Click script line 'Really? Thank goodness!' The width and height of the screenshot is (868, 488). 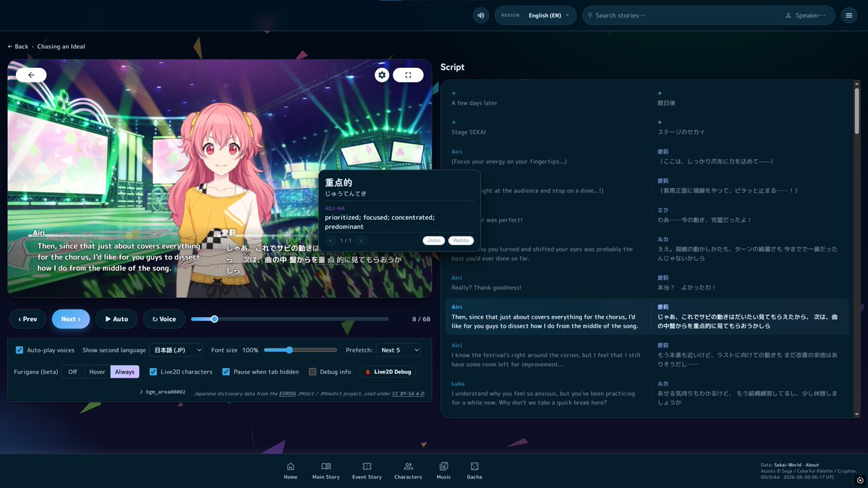pos(486,288)
